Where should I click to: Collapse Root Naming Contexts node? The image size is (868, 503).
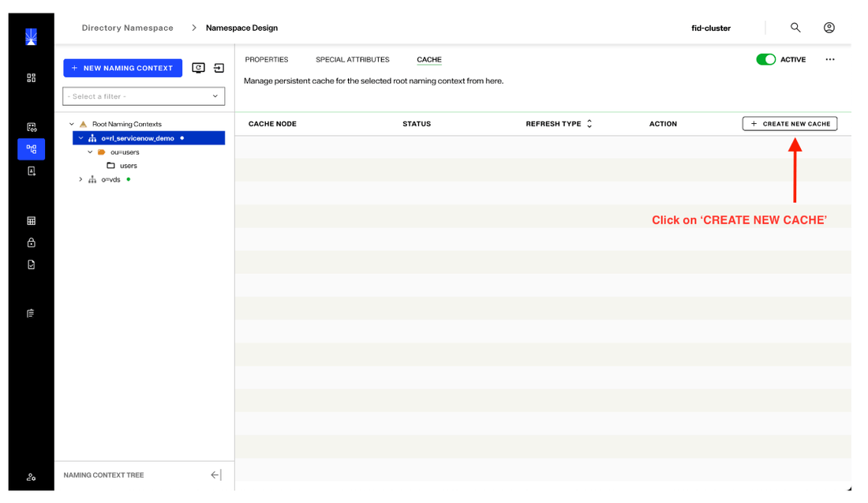pyautogui.click(x=71, y=124)
